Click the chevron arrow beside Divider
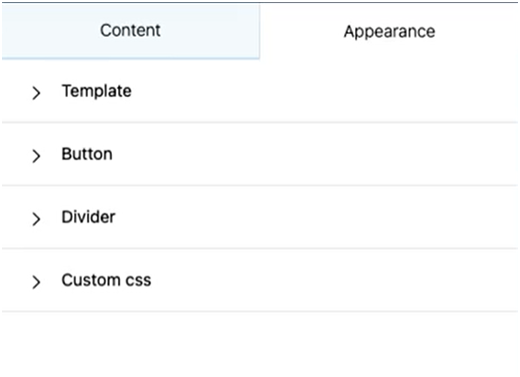This screenshot has height=377, width=520. pyautogui.click(x=36, y=219)
